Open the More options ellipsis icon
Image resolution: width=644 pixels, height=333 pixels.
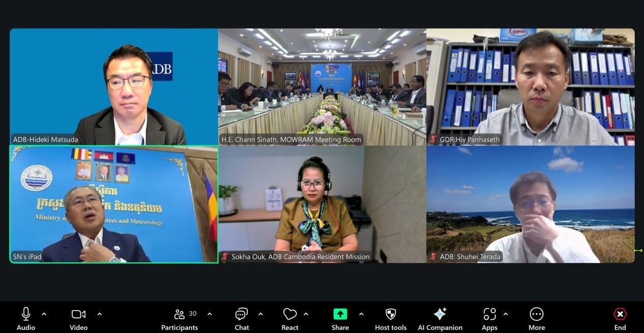click(536, 314)
